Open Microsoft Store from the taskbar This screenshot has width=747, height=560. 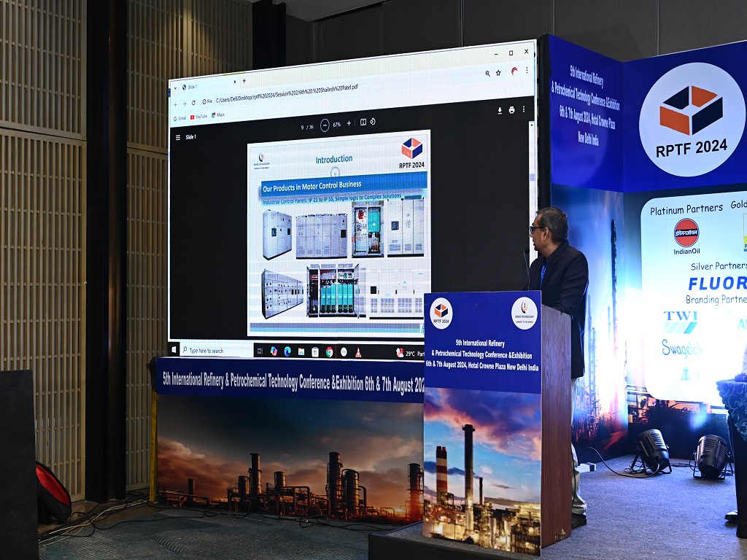point(315,352)
